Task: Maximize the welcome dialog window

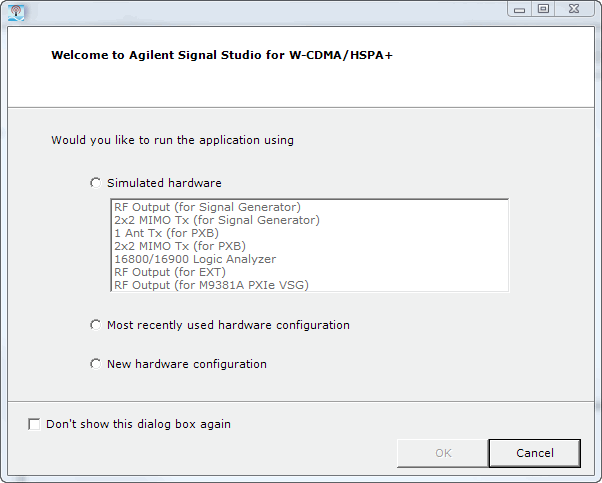Action: point(543,9)
